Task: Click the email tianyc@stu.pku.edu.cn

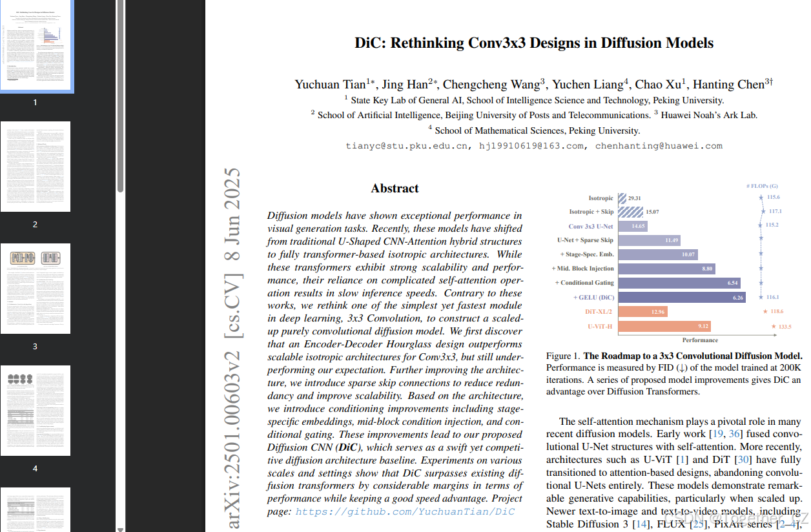Action: pyautogui.click(x=407, y=146)
